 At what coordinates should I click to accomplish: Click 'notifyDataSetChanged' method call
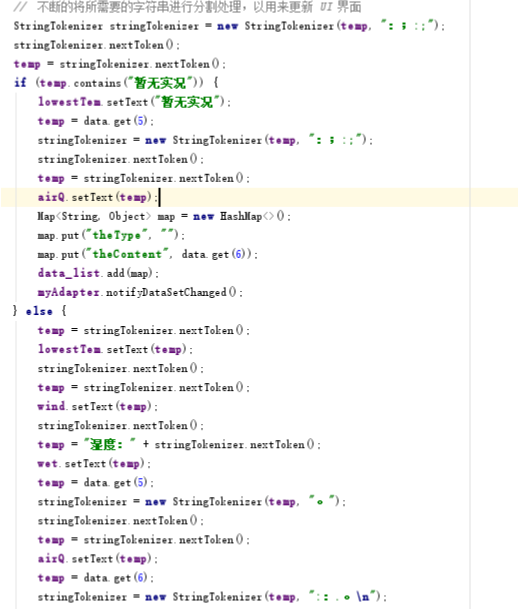tap(166, 292)
